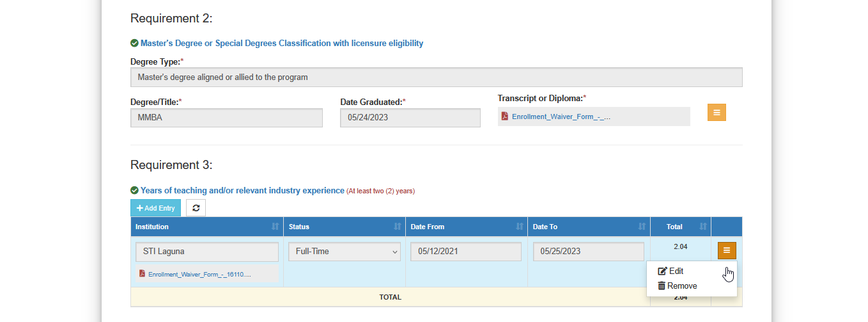The width and height of the screenshot is (868, 322).
Task: Click the Add Entry button
Action: 155,208
